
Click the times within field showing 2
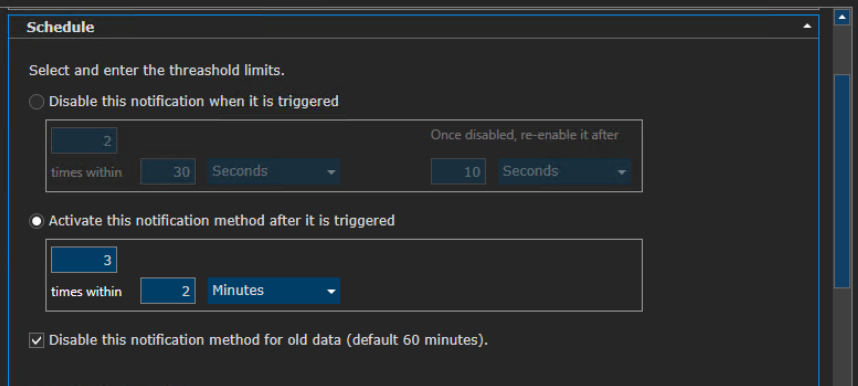(x=168, y=291)
